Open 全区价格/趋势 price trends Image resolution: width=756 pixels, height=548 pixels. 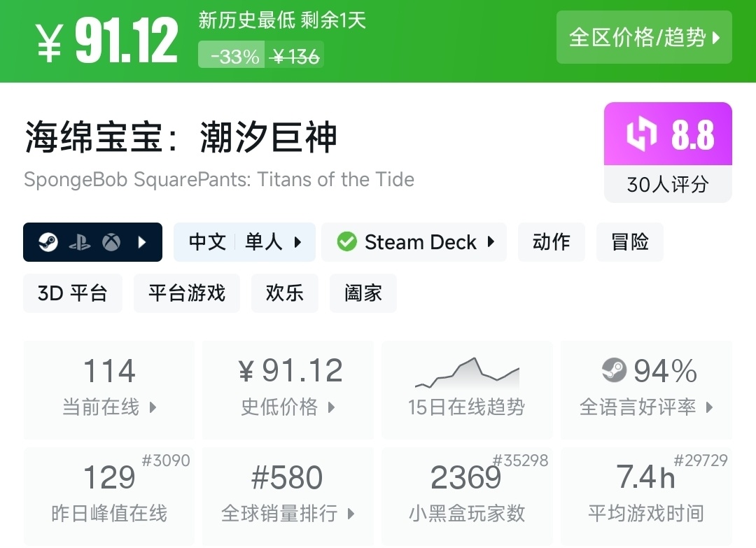point(644,37)
